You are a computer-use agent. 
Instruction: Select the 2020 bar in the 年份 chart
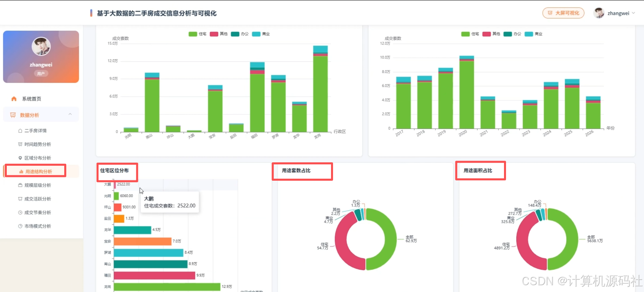[467, 92]
